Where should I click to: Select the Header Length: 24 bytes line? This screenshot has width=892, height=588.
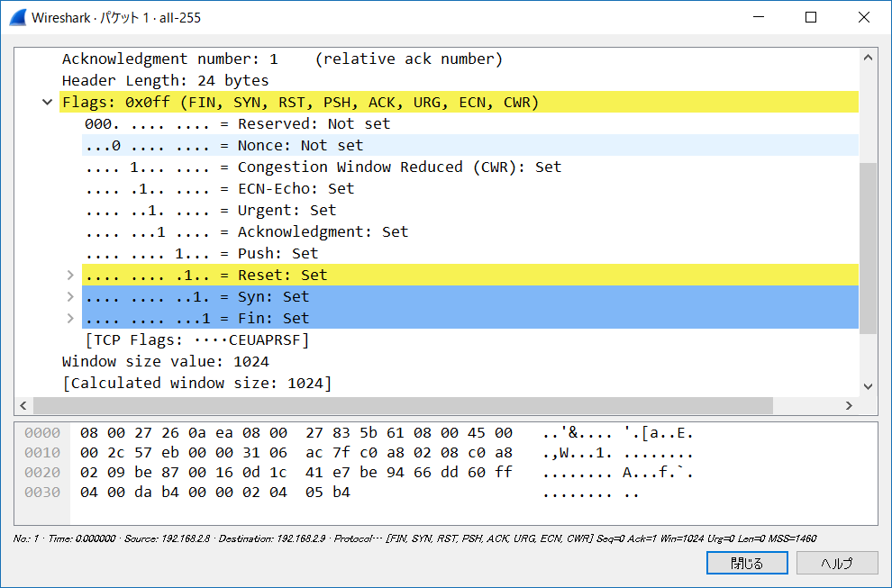pos(165,81)
